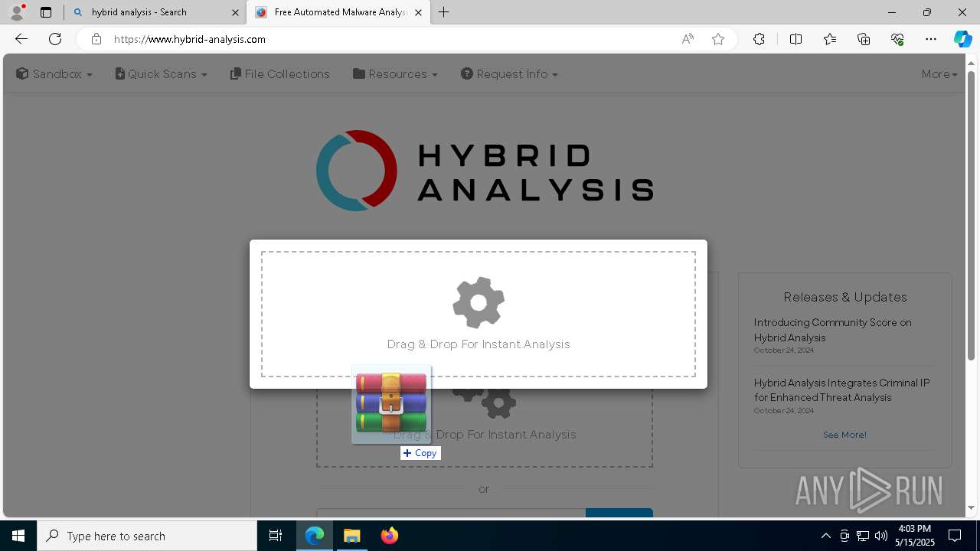Expand the More menu in navbar
Screen dimensions: 980x551
click(x=939, y=74)
